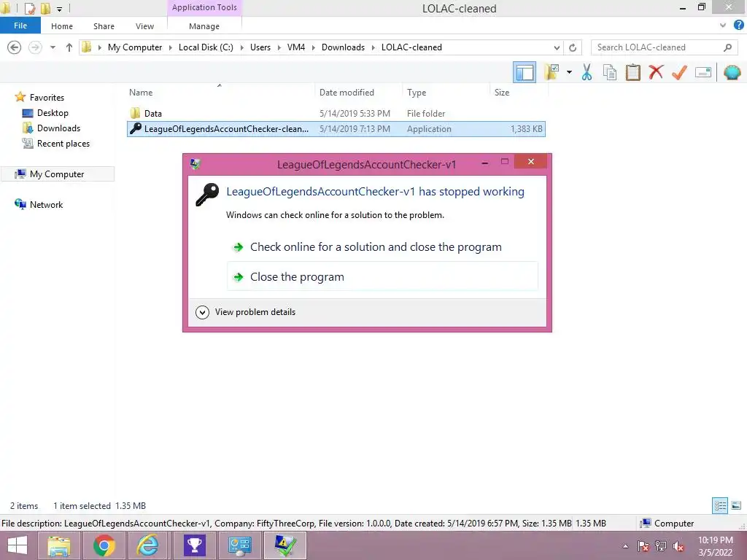Open the Control Panel taskbar icon
747x560 pixels.
[239, 545]
